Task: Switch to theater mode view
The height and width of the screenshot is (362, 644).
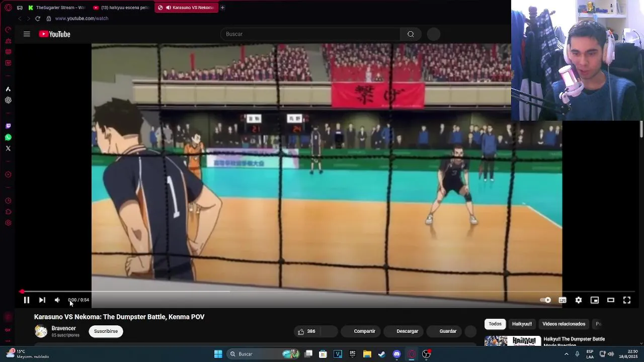Action: pos(611,300)
